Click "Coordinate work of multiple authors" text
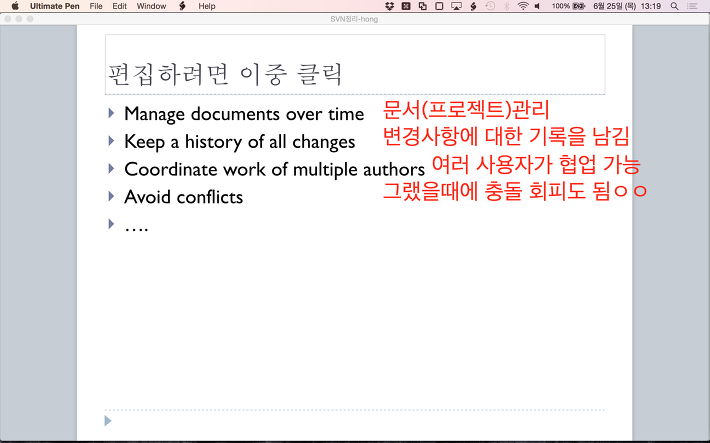Screen dimensions: 710x443 pyautogui.click(x=274, y=169)
